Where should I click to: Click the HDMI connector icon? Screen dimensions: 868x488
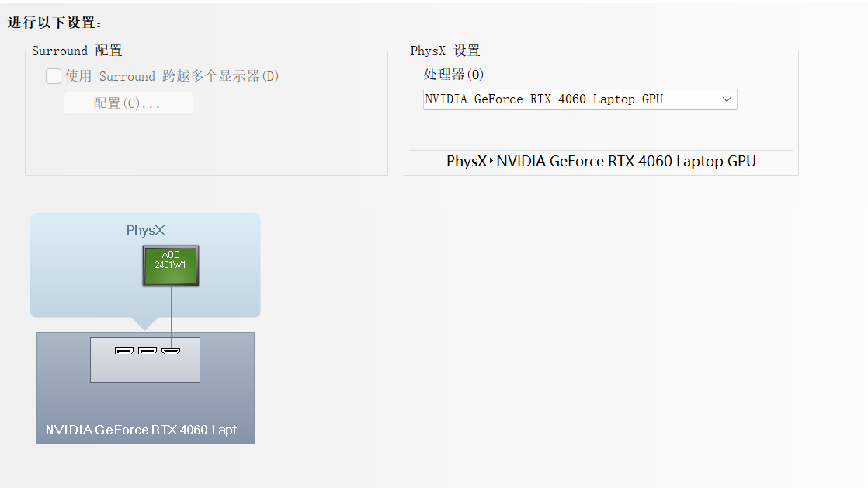tap(171, 350)
